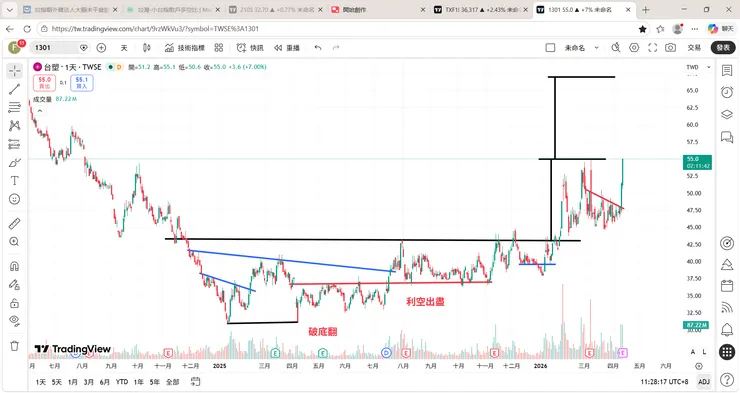
Task: Open the timezone 11:28:17 UTC+8 menu
Action: pos(664,381)
